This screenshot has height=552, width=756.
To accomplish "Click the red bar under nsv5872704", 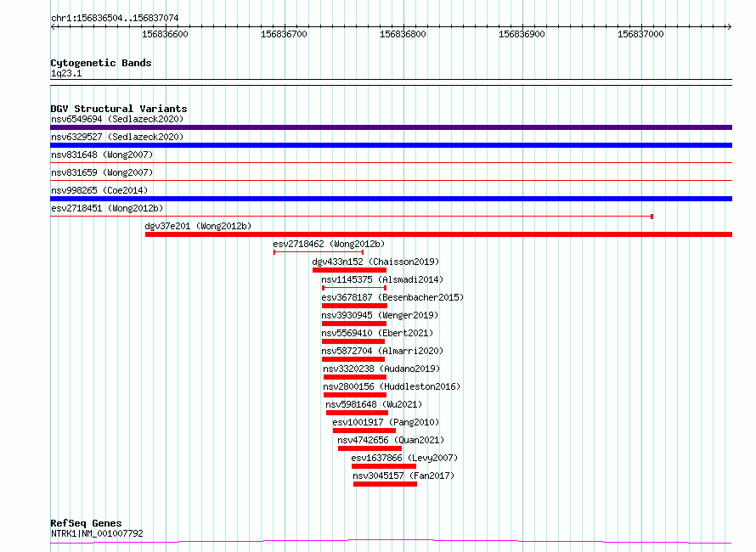I will (x=353, y=359).
